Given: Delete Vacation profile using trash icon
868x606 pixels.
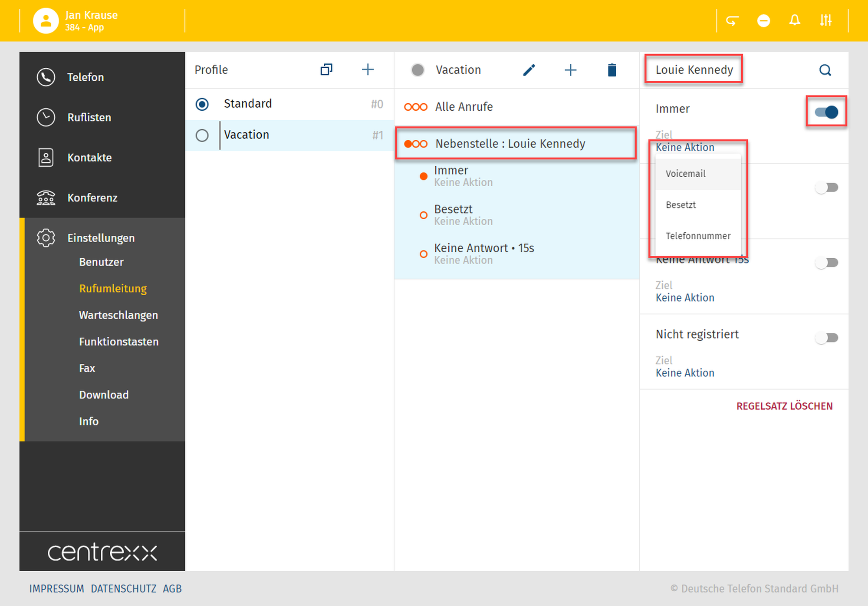Looking at the screenshot, I should point(612,70).
